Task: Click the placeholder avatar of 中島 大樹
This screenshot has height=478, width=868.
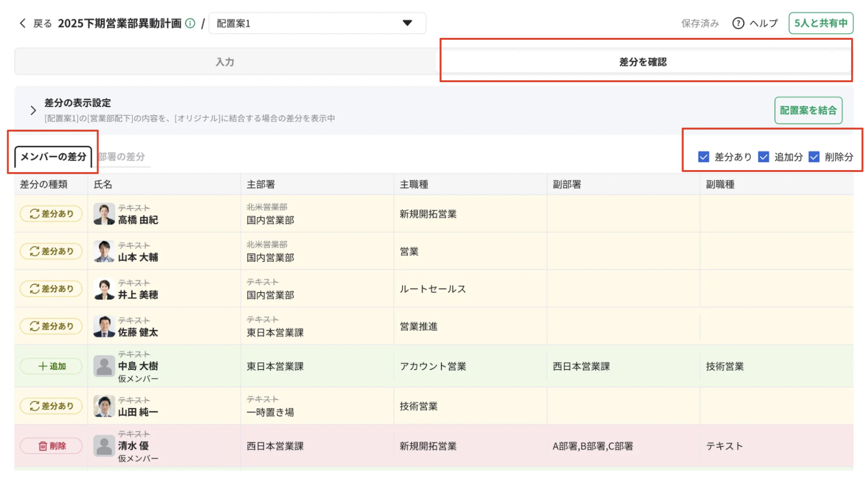Action: 104,366
